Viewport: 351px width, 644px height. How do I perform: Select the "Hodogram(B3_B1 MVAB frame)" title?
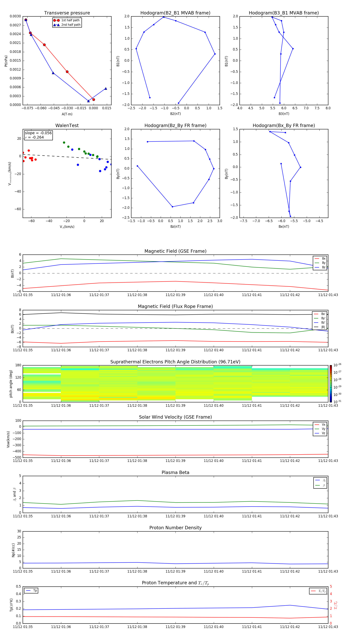(284, 13)
